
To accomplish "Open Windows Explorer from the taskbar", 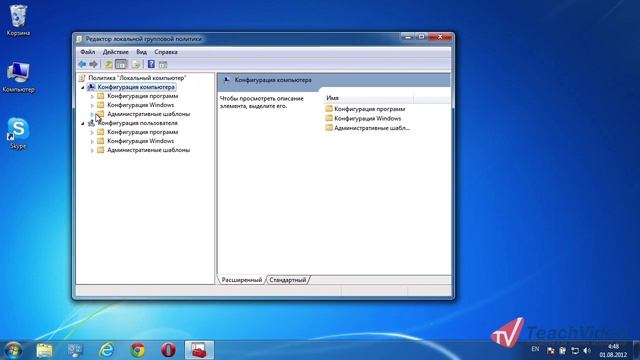I will click(x=44, y=350).
